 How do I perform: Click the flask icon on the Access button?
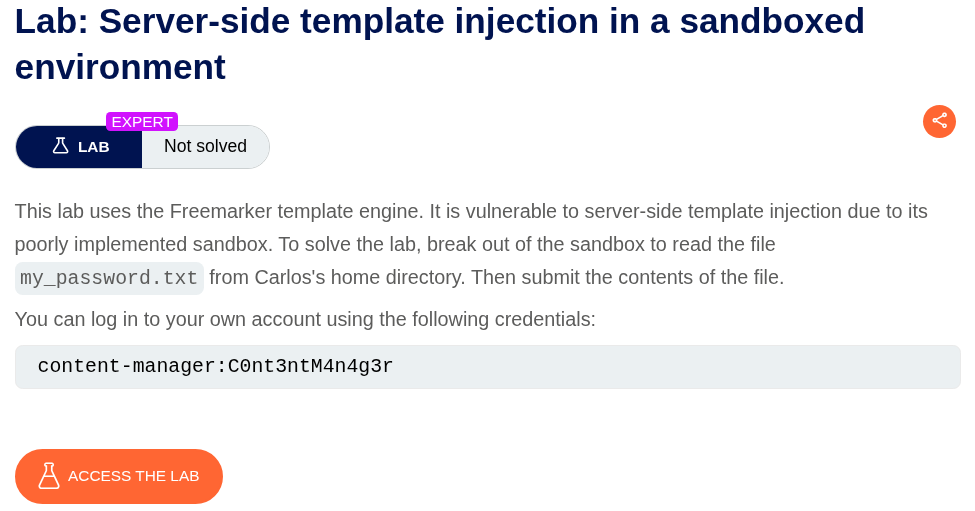[49, 476]
